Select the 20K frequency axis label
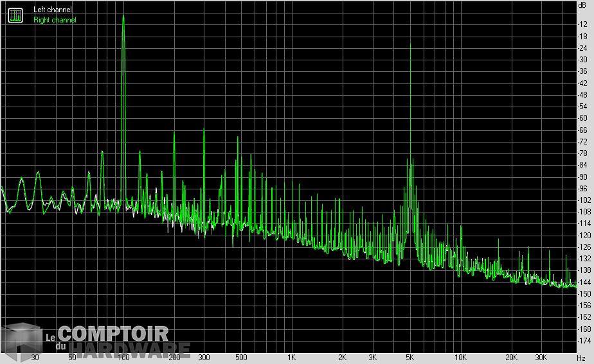Viewport: 594px width, 364px height. tap(511, 358)
